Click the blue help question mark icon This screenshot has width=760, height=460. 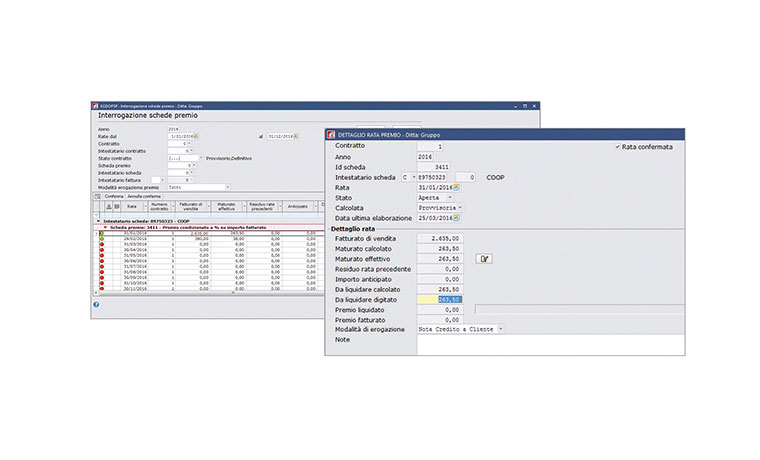click(96, 304)
